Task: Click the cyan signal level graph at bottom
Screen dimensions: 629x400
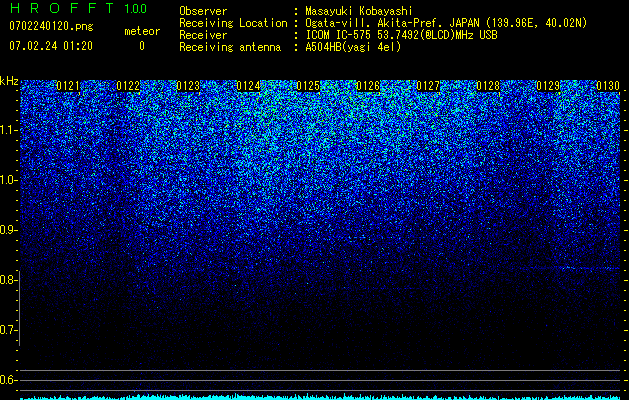Action: click(320, 397)
